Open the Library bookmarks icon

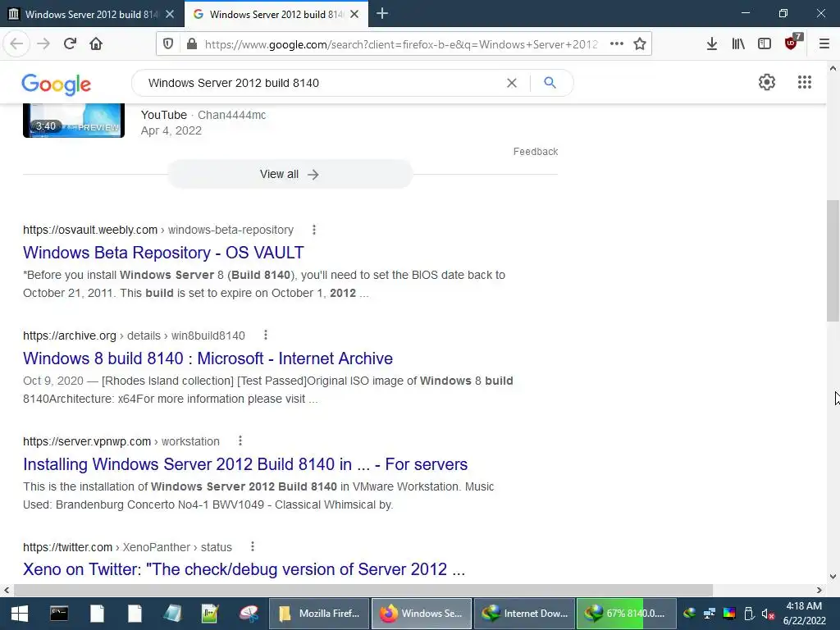click(x=738, y=44)
